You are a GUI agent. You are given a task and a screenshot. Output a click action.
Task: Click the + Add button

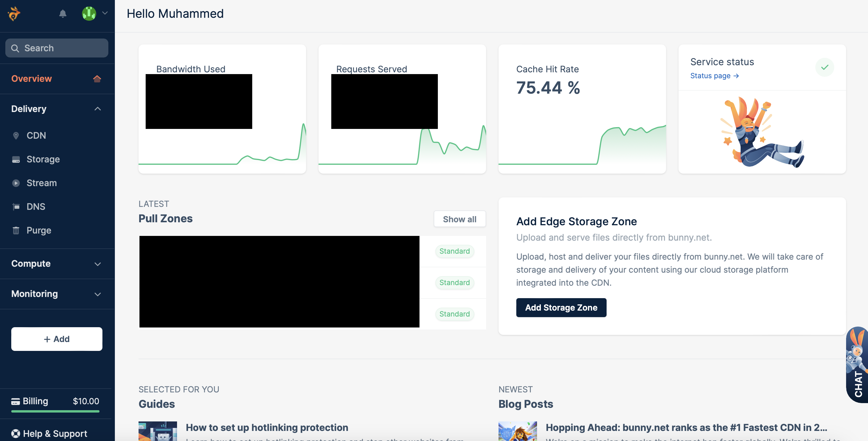point(57,339)
